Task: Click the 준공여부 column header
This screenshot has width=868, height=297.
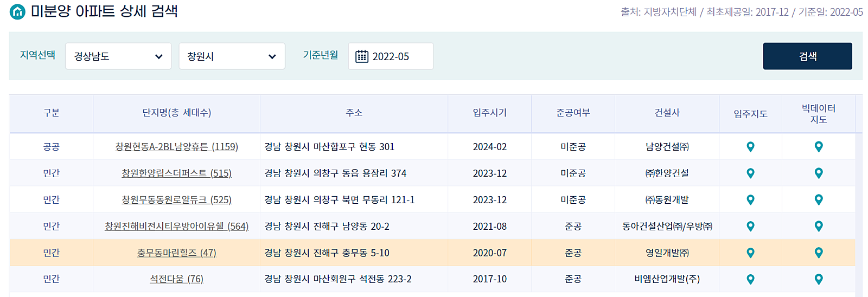Action: 573,113
